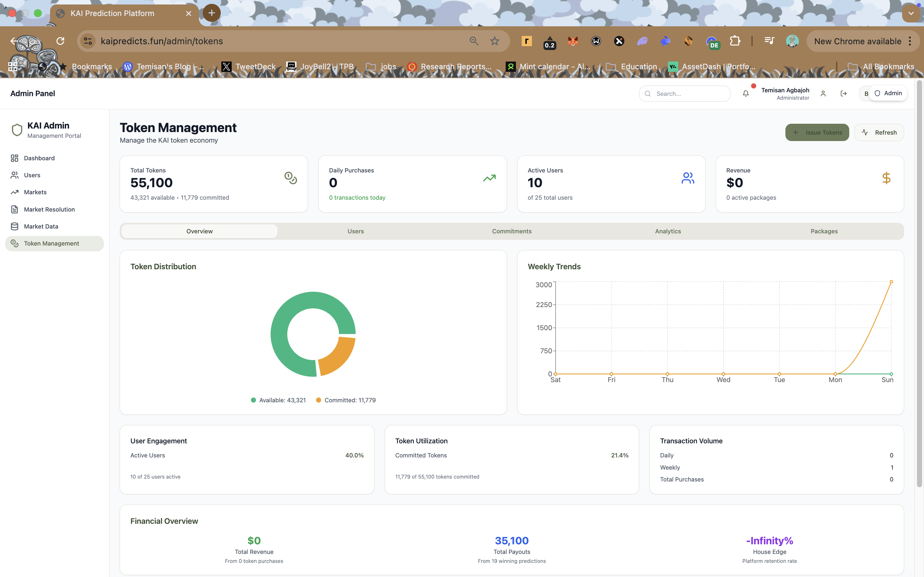Toggle the Admin mode switch
Screen dimensions: 924x577
888,94
